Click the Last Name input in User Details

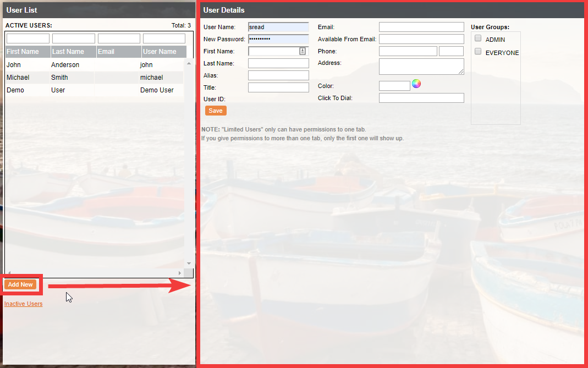(x=278, y=63)
